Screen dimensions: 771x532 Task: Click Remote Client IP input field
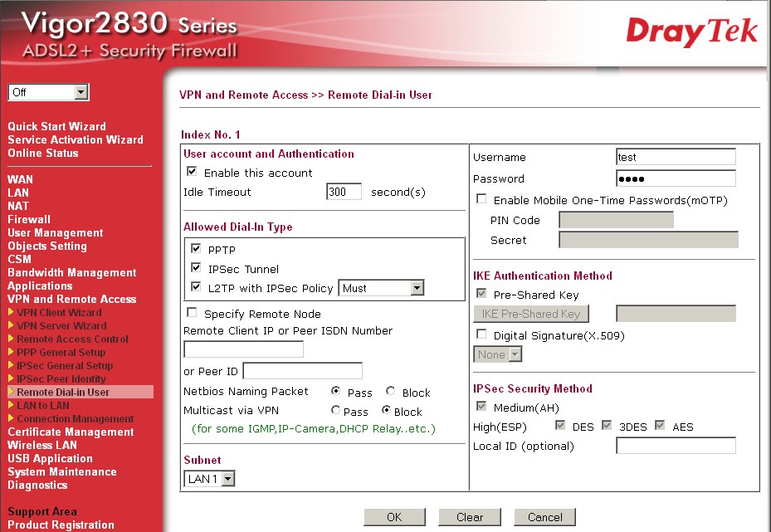coord(243,349)
